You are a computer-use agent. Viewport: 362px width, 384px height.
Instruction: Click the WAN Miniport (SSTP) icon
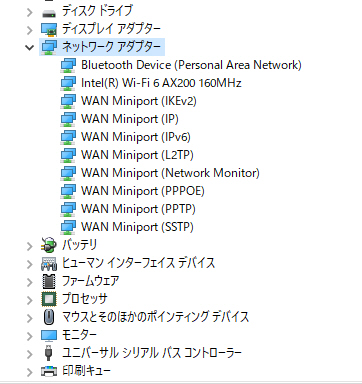(x=68, y=227)
